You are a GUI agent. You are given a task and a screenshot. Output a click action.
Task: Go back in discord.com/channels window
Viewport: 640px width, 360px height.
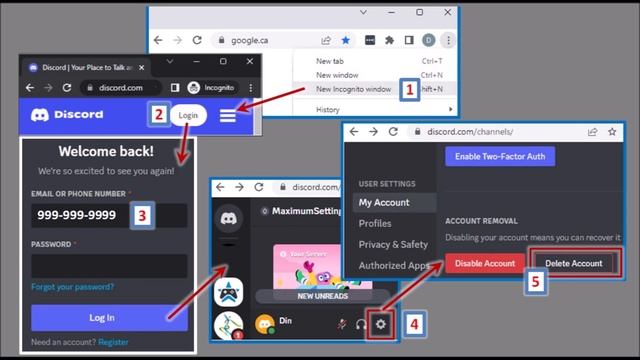click(354, 131)
